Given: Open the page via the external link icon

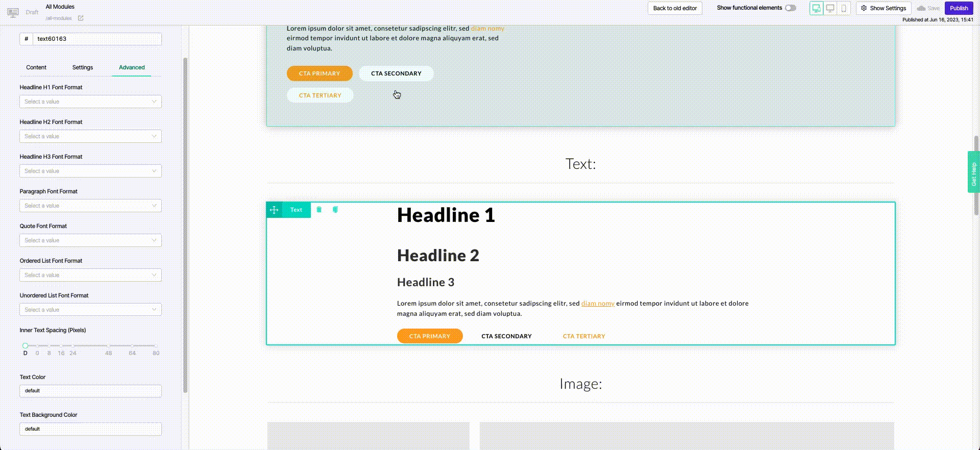Looking at the screenshot, I should [x=81, y=18].
